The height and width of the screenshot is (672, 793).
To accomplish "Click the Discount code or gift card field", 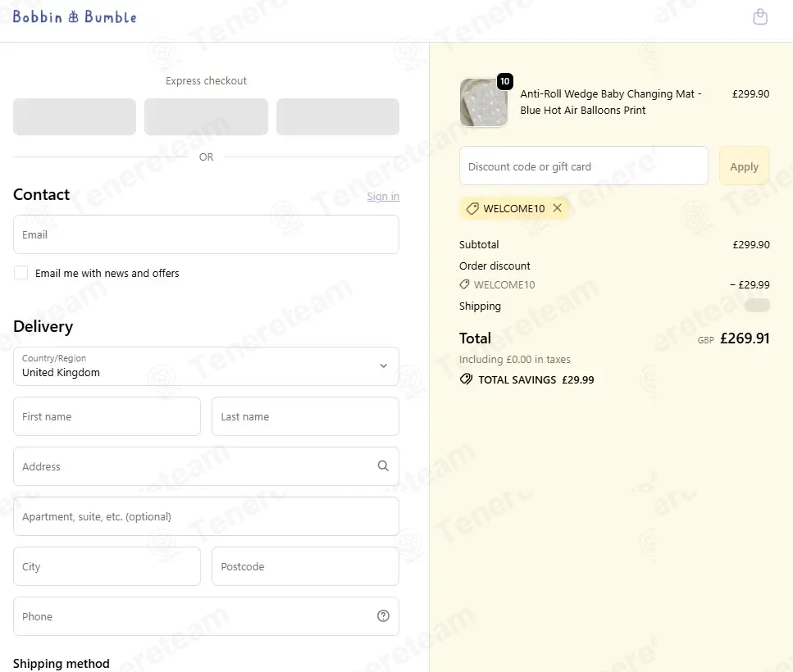I will click(x=583, y=166).
